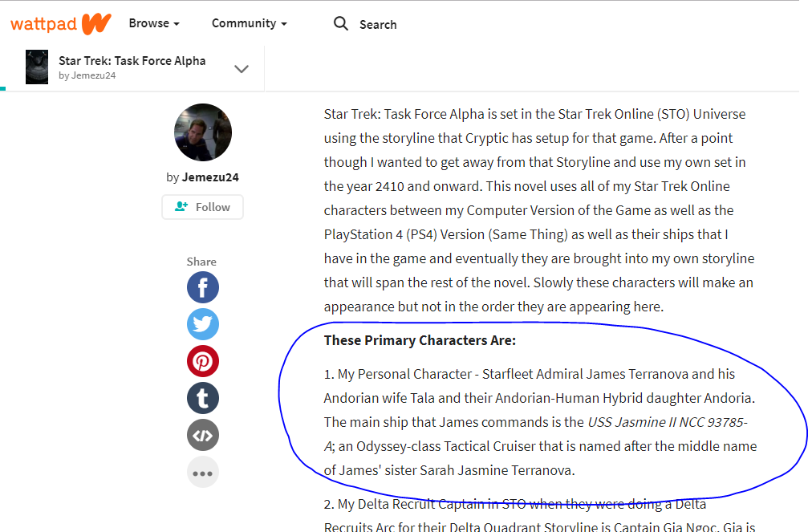Share the story on Pinterest

[203, 361]
